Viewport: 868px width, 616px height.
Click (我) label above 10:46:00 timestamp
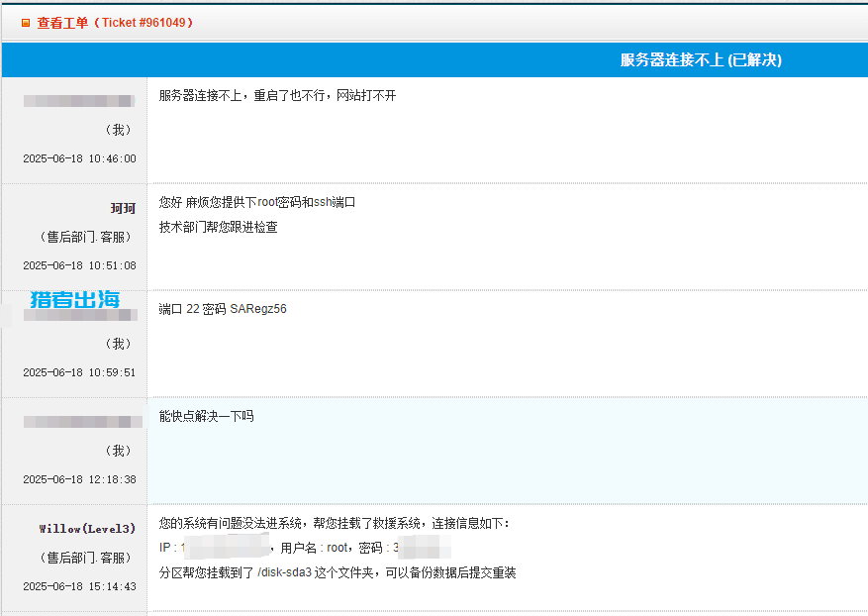pos(118,130)
